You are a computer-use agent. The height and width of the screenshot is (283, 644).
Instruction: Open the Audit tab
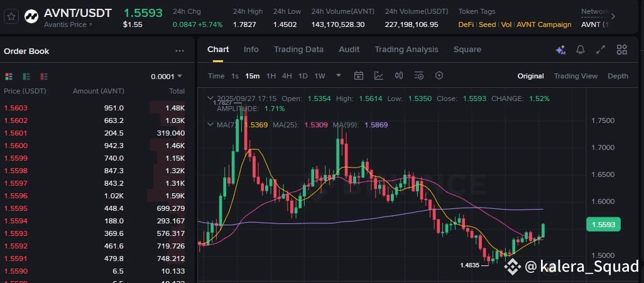(x=349, y=50)
